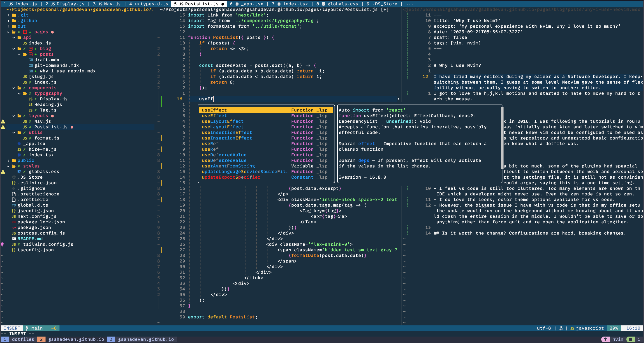Open [slug].js file in tree

point(41,77)
